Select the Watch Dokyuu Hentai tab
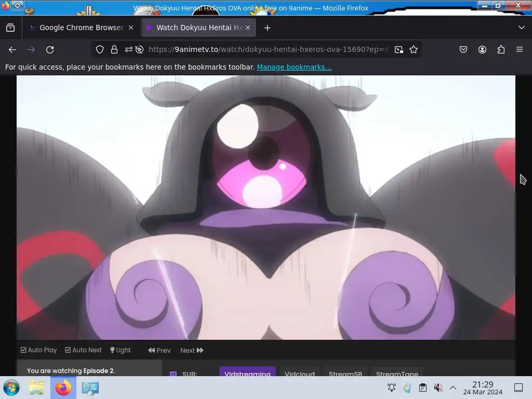532x399 pixels. [x=199, y=28]
